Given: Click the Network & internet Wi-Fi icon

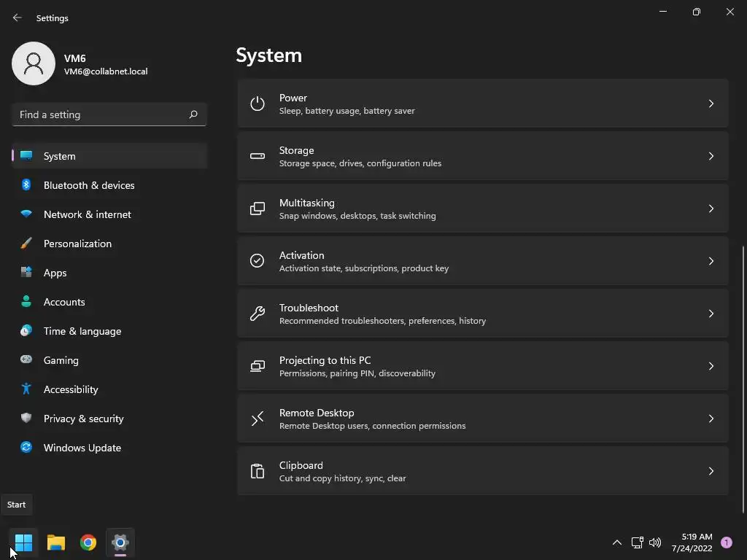Looking at the screenshot, I should tap(26, 214).
